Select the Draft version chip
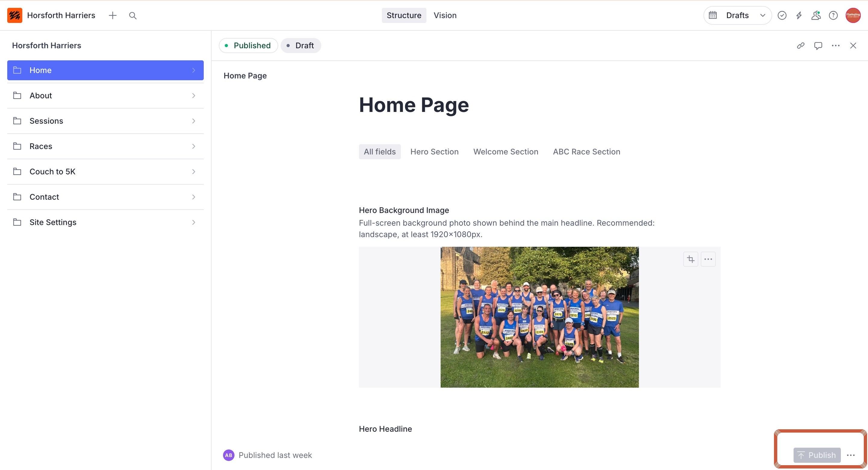Screen dimensions: 868x470 point(300,46)
